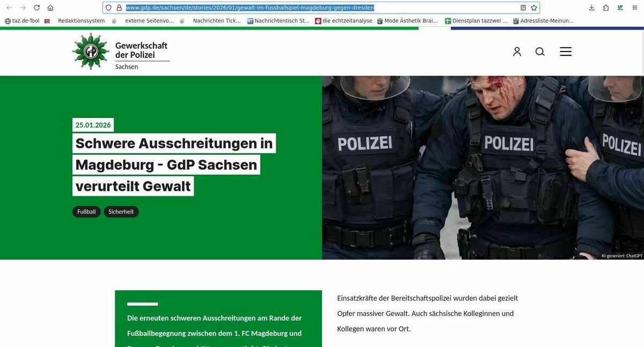Reload the current page

point(36,8)
